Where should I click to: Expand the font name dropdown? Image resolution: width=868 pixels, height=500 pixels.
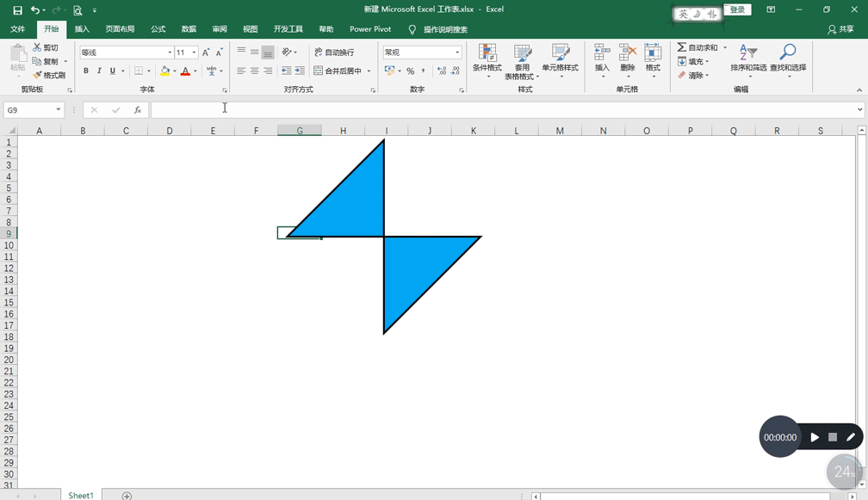[x=170, y=52]
